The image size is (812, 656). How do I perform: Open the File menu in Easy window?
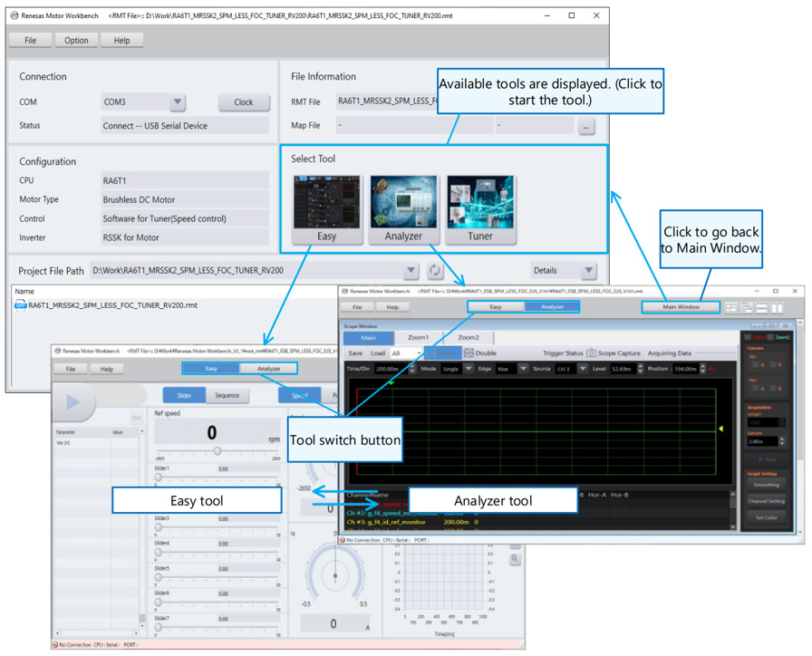tap(71, 369)
